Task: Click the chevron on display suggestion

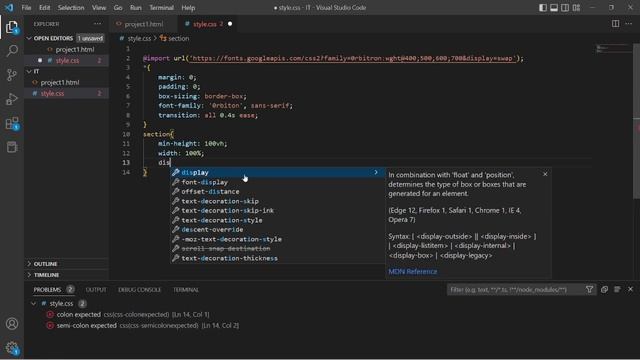Action: [x=376, y=172]
